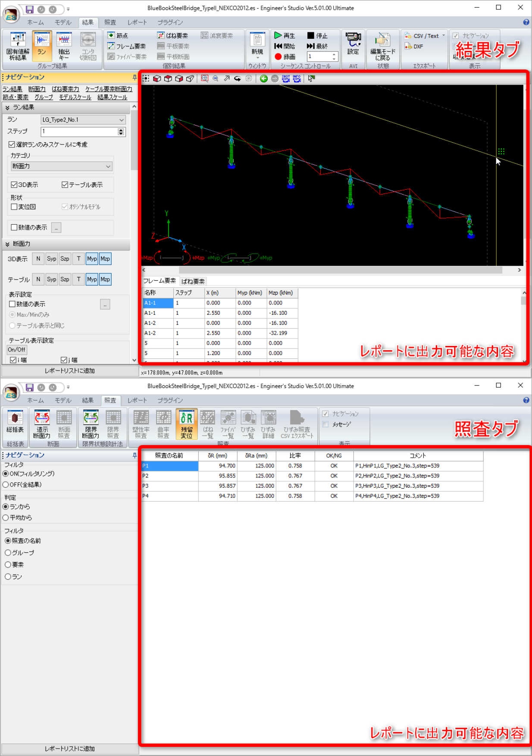The width and height of the screenshot is (532, 756).
Task: Click On/Off table display button
Action: click(x=17, y=350)
